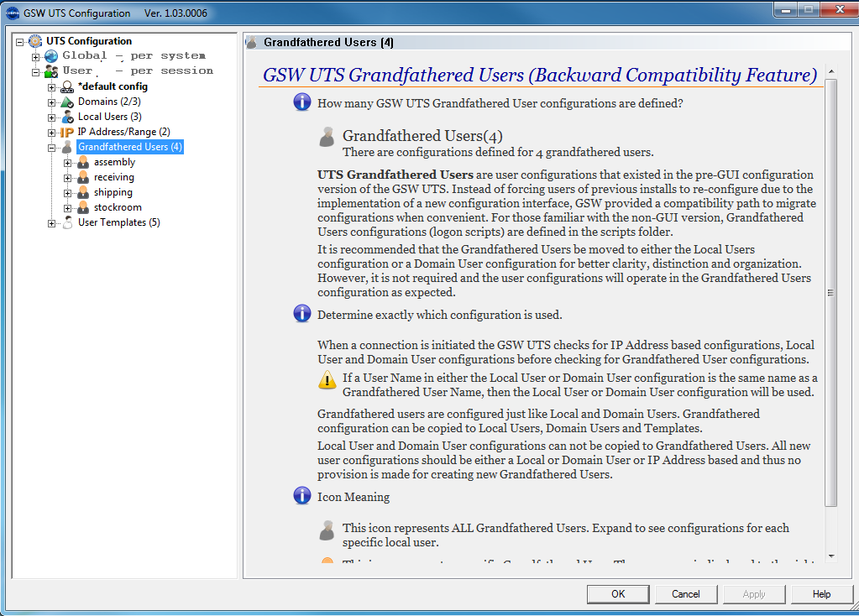Click the Help button
Screen dimensions: 859x616
[x=821, y=594]
